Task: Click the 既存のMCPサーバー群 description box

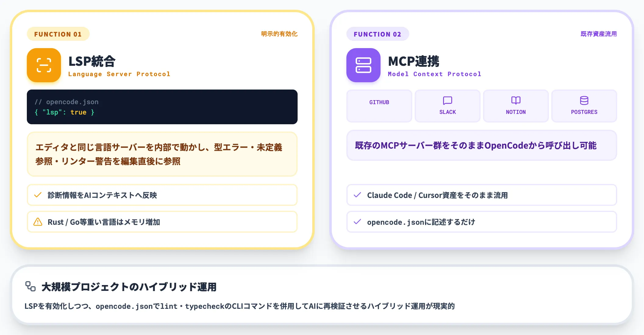Action: tap(482, 145)
